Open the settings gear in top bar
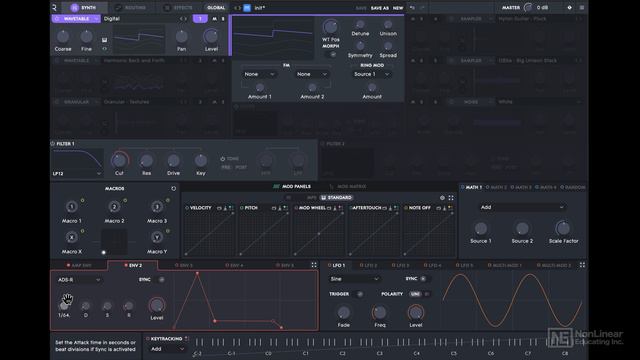This screenshot has height=360, width=640. point(569,7)
